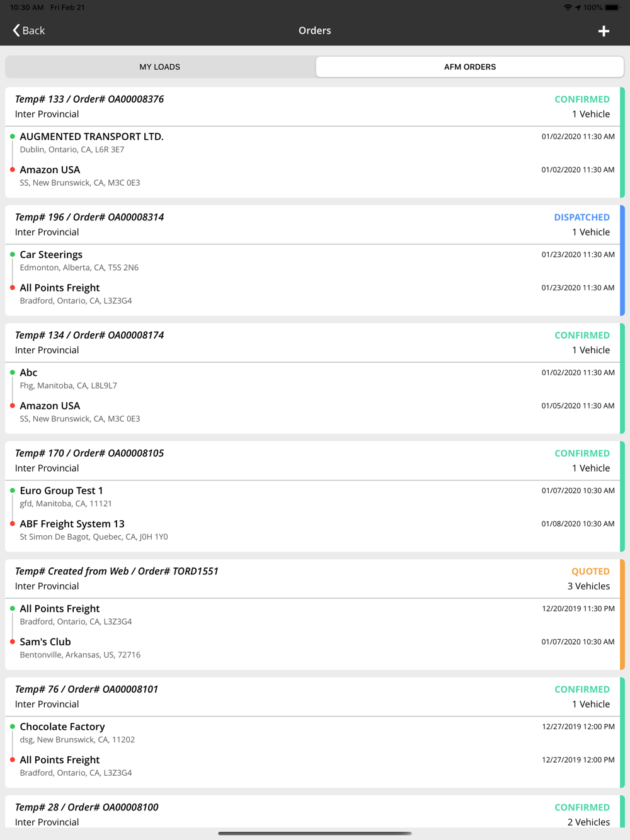Viewport: 630px width, 840px height.
Task: Tap the Wi-Fi status icon
Action: pos(568,8)
